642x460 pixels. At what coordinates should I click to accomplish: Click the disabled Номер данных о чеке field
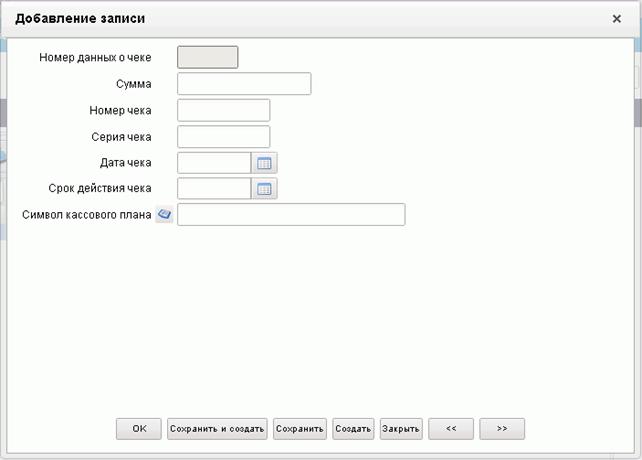pos(208,57)
